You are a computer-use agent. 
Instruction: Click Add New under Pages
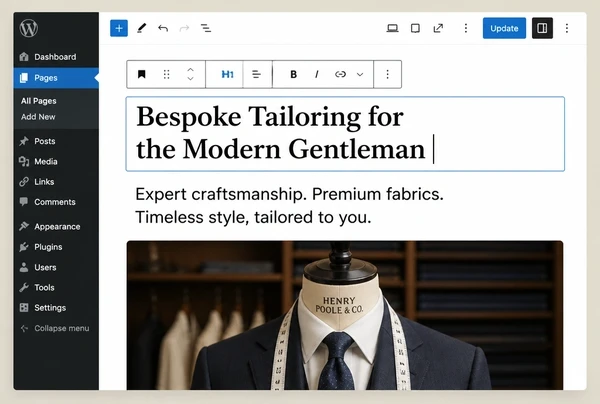point(38,117)
